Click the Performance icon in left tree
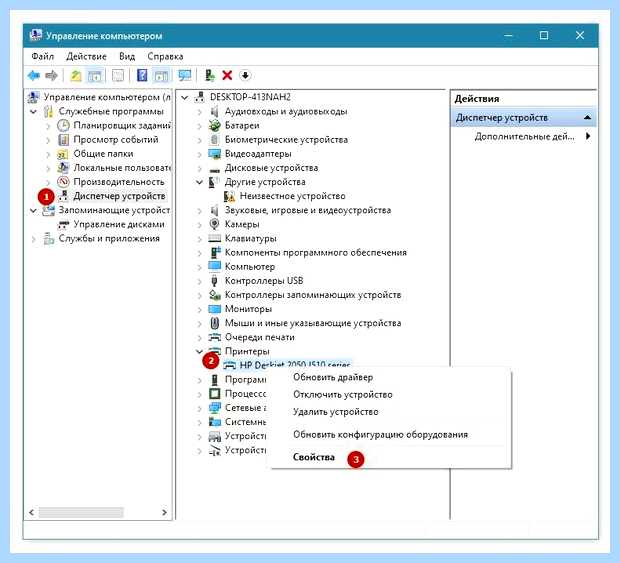This screenshot has width=620, height=563. click(63, 182)
